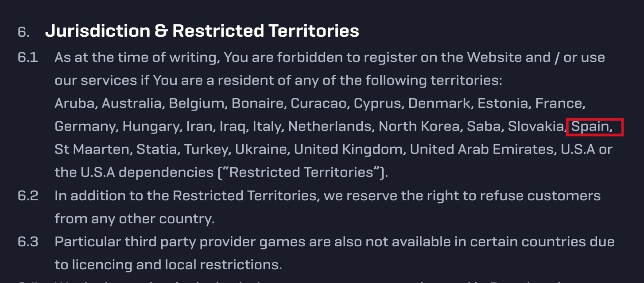Click Cyprus in the restricted territories
The height and width of the screenshot is (283, 644).
tap(377, 104)
